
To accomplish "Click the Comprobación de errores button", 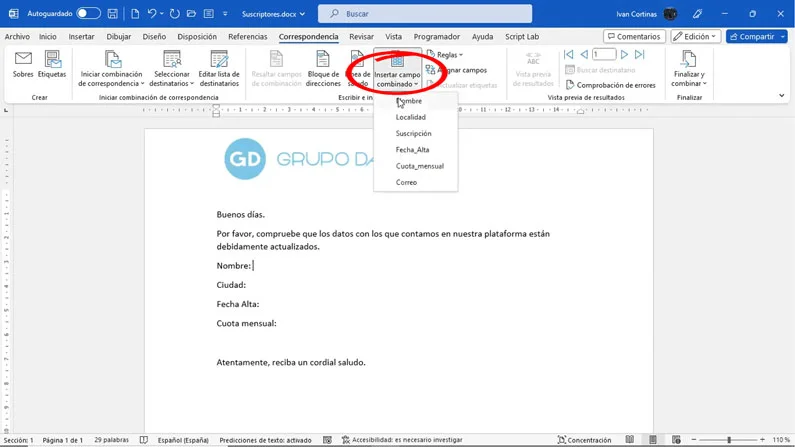I will click(x=610, y=85).
